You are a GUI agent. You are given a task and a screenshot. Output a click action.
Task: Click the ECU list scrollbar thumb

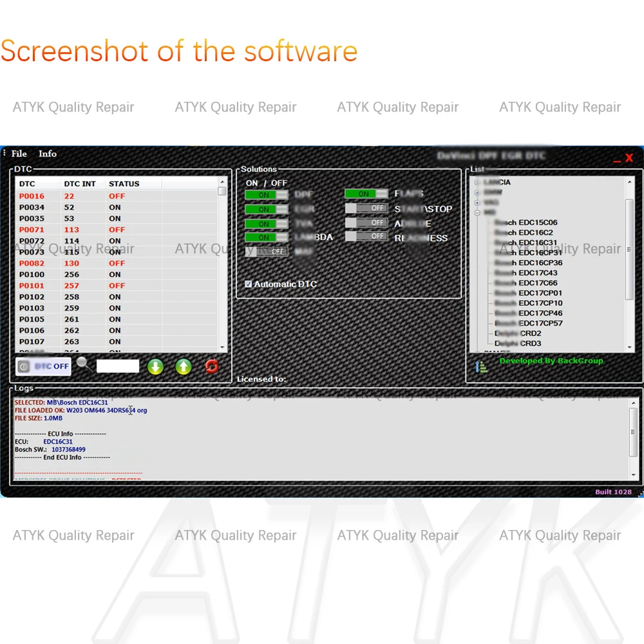[629, 249]
